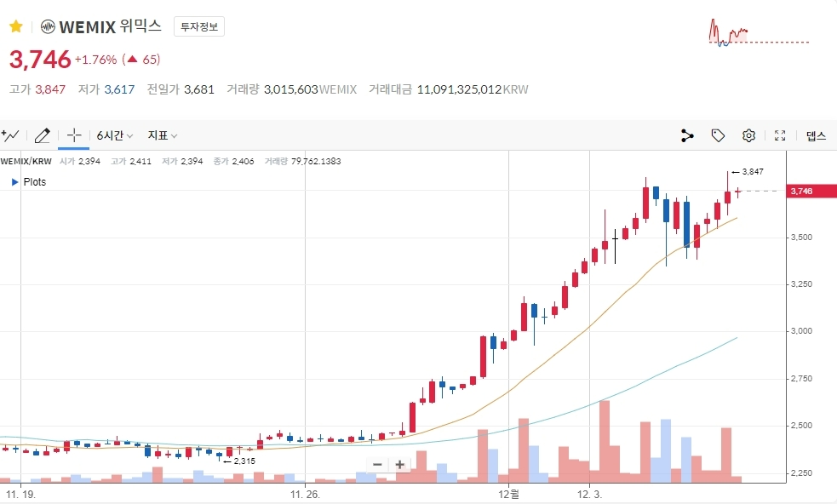The width and height of the screenshot is (837, 504).
Task: Zoom in the chart with plus button
Action: [x=399, y=464]
